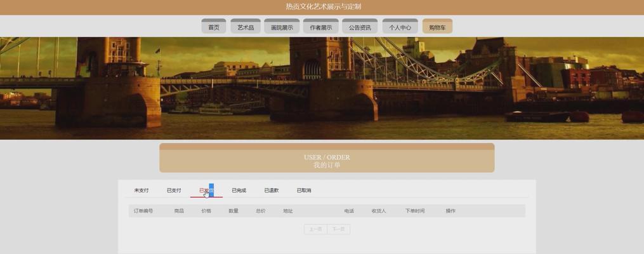Select the 已发货 orders tab

coord(207,190)
